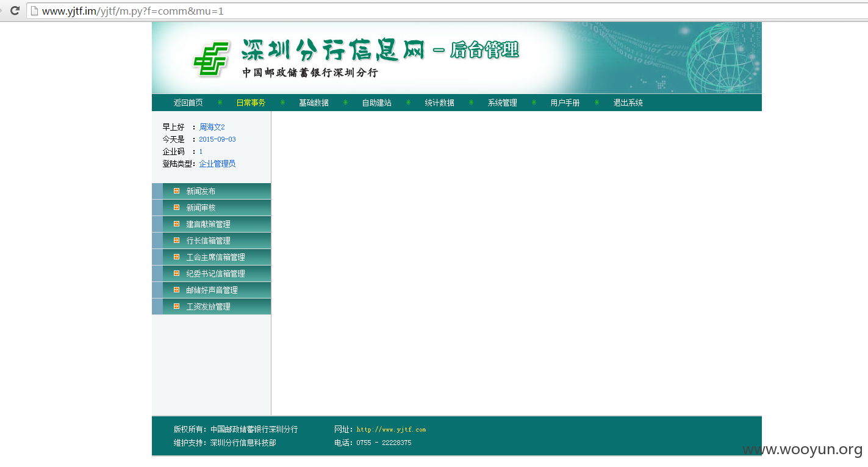Click the arrow icon beside 新闻审核

coord(176,208)
